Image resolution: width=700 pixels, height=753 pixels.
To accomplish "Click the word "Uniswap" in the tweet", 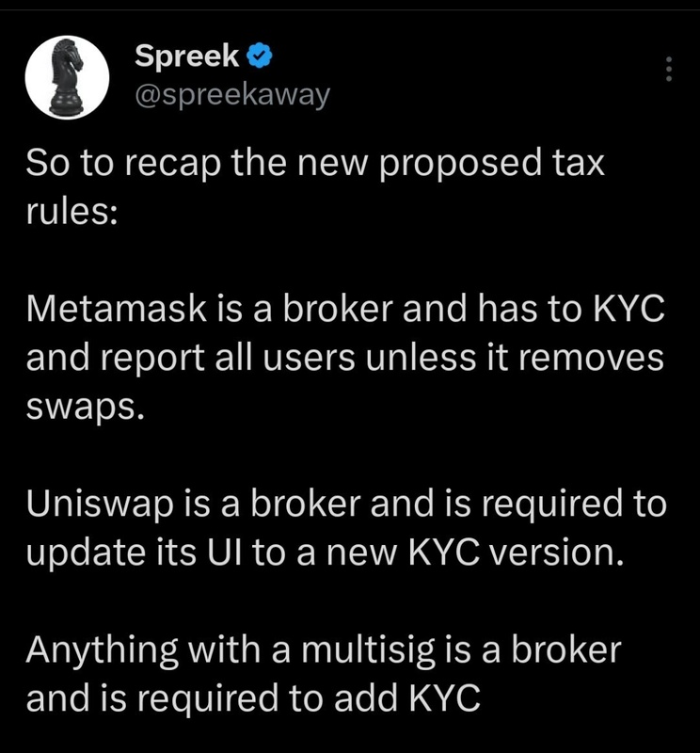I will point(100,505).
